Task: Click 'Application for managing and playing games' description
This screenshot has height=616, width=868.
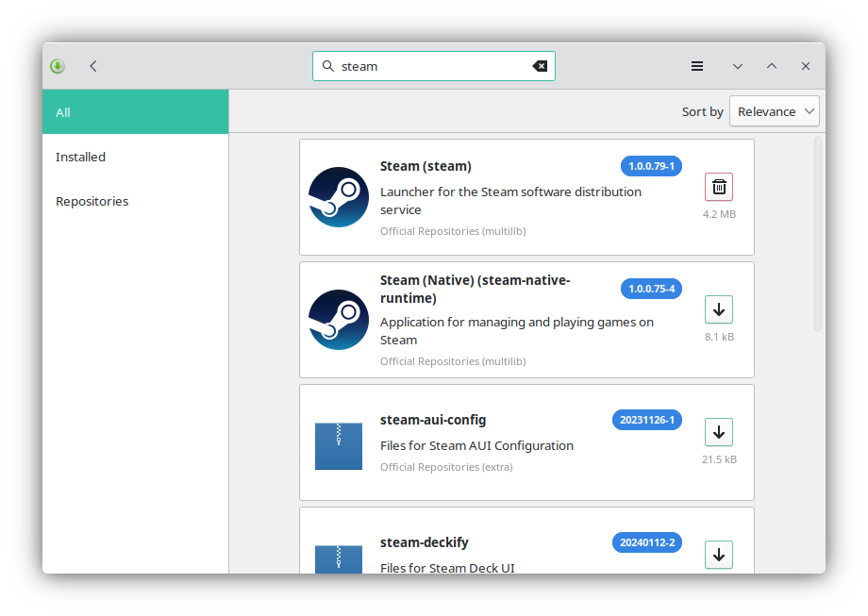Action: click(516, 331)
